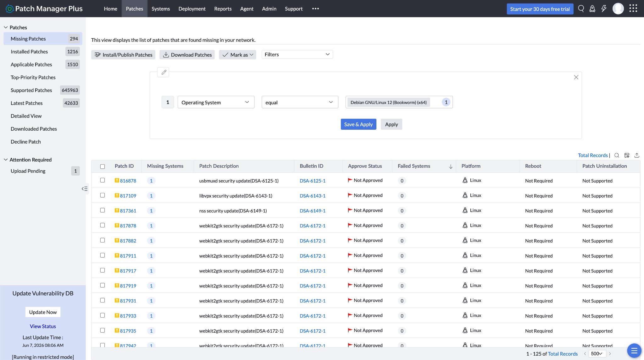Open the Deployment tab

192,9
